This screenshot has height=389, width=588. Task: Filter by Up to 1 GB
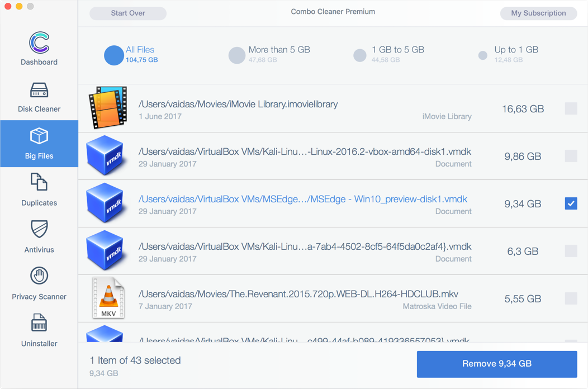[509, 55]
